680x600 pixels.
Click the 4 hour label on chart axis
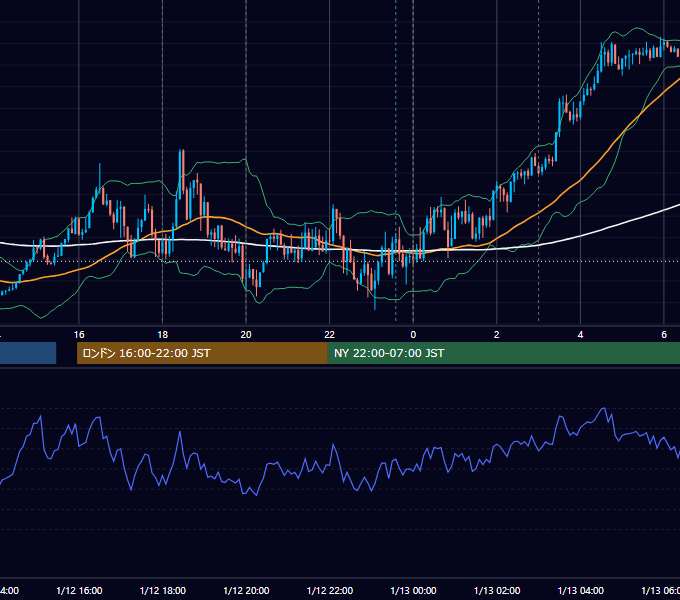point(580,335)
